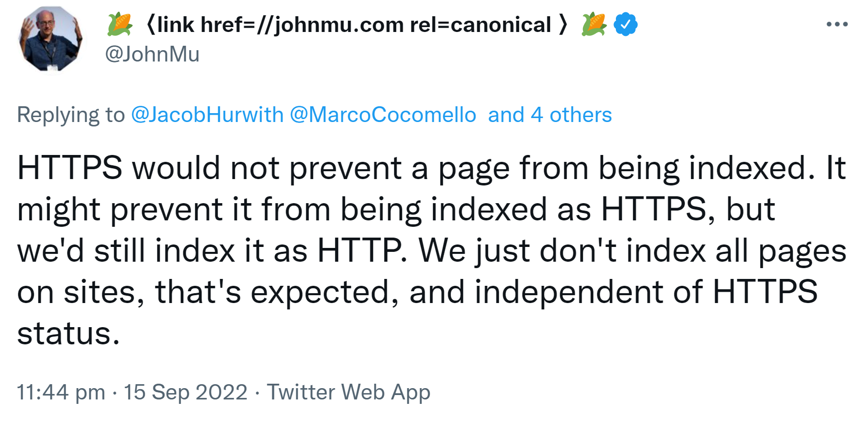Click the display name with the canonical link text
Screen dimensions: 868x427
pos(355,24)
